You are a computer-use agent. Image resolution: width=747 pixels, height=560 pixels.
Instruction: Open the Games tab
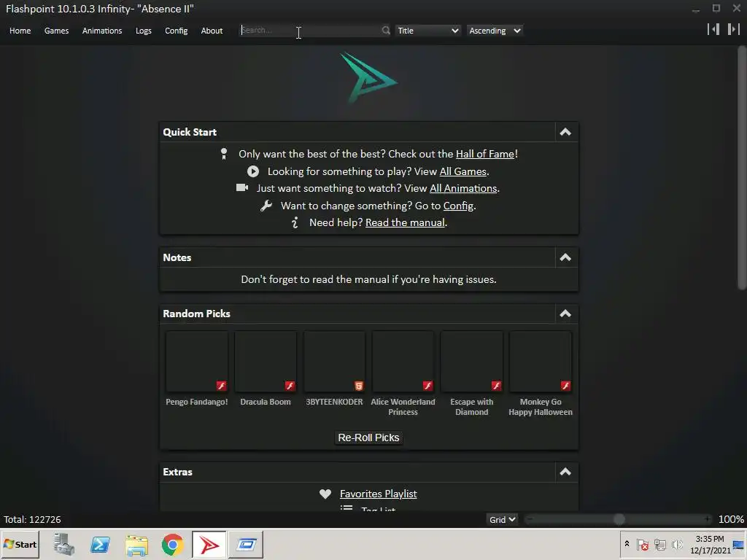(x=56, y=31)
